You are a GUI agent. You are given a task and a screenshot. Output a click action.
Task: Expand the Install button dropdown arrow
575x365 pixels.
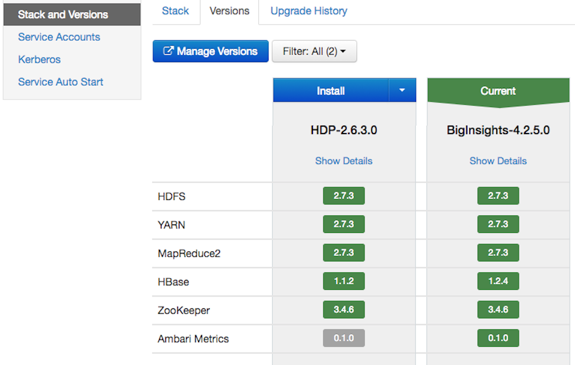pyautogui.click(x=402, y=90)
